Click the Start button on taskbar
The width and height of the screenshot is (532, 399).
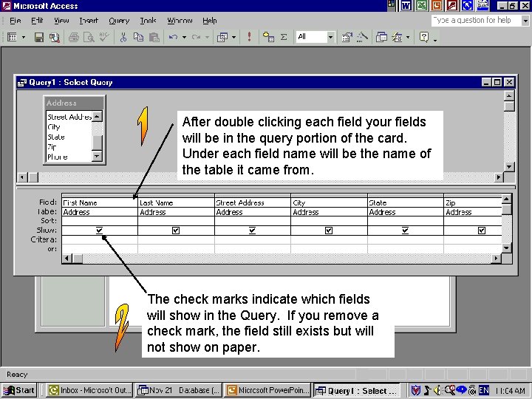[19, 391]
